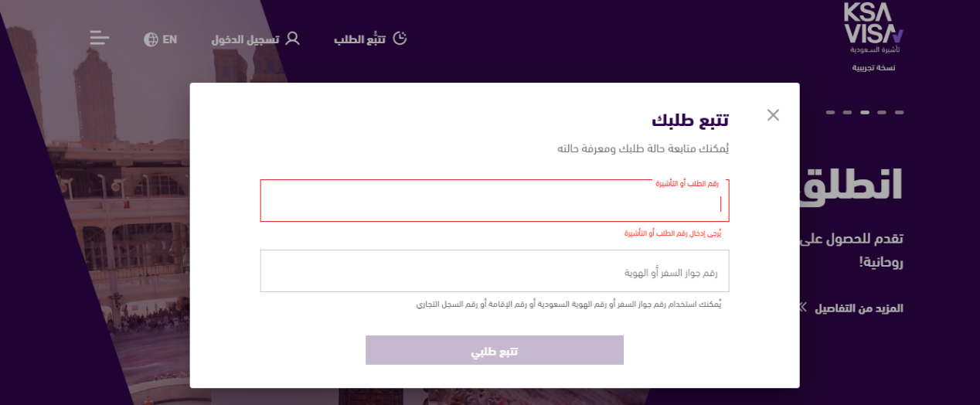Focus the رقم الطلب أو التأشيرة field
980x405 pixels.
[x=495, y=202]
